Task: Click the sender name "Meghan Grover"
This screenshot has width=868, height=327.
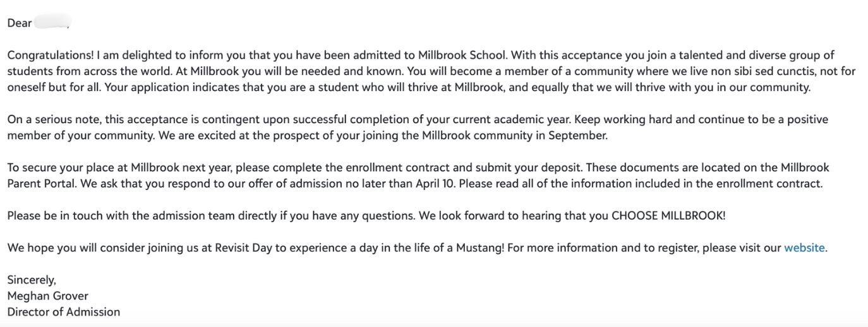Action: pos(47,295)
